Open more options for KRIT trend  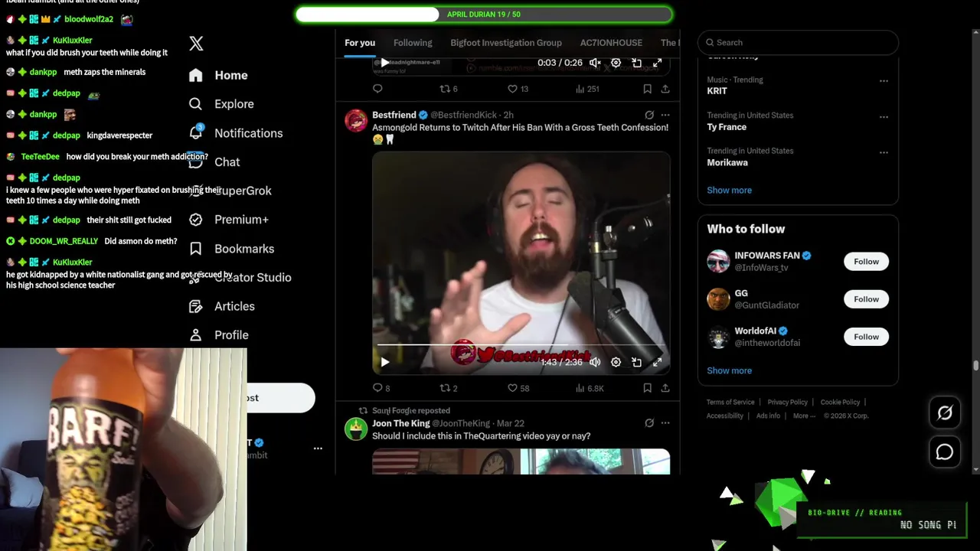884,81
